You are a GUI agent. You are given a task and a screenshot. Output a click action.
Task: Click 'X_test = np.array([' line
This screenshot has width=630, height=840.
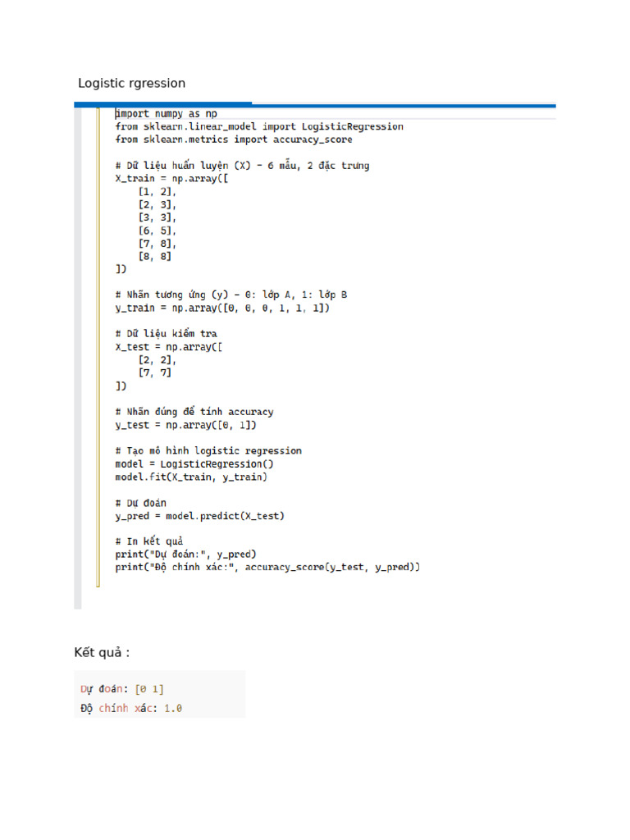(x=169, y=347)
